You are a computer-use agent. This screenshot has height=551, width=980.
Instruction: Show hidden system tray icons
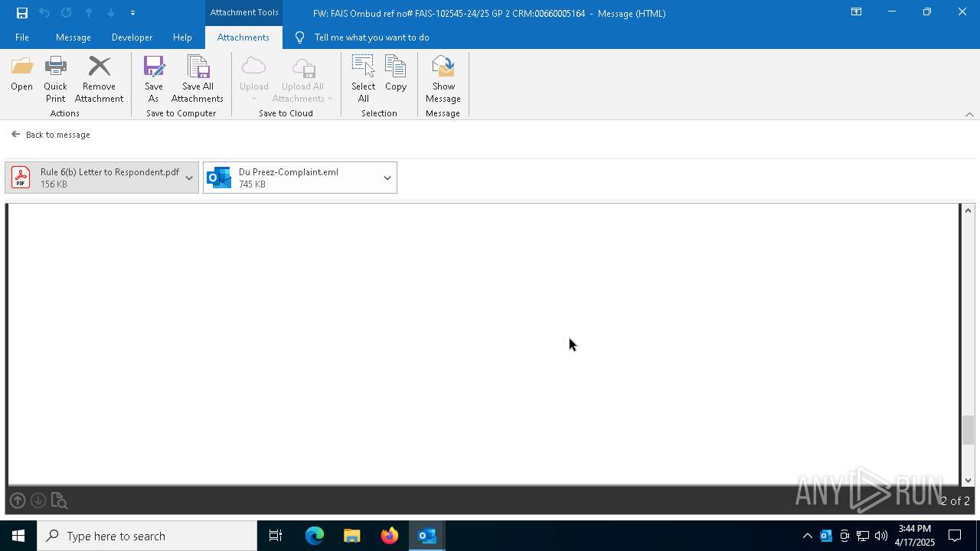807,536
